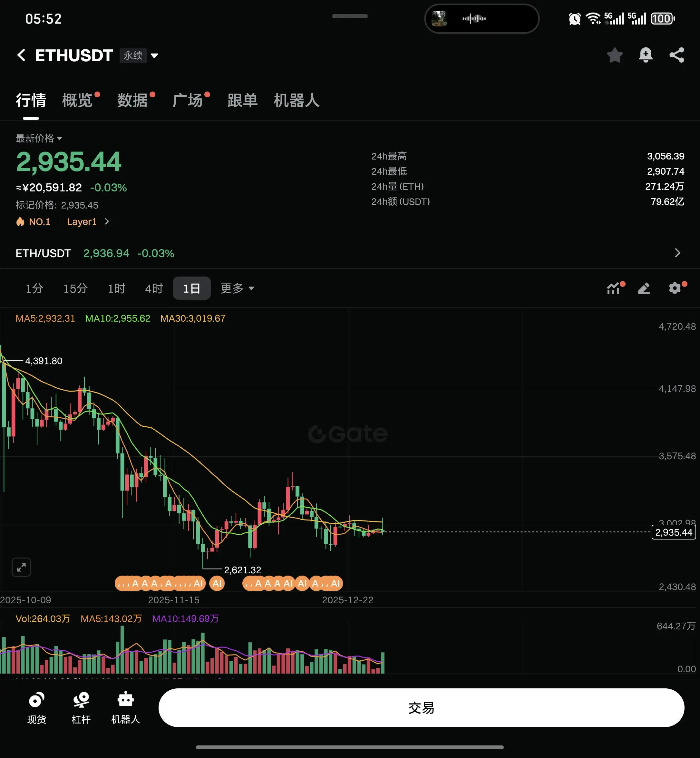The width and height of the screenshot is (700, 758).
Task: Switch to the 概览 tab
Action: click(x=78, y=100)
